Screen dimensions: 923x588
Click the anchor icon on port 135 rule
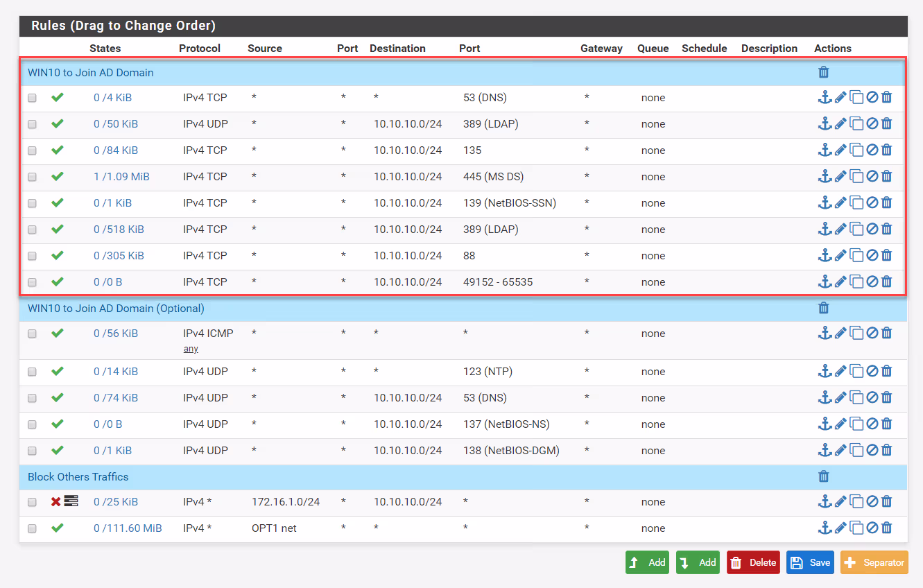(x=825, y=150)
